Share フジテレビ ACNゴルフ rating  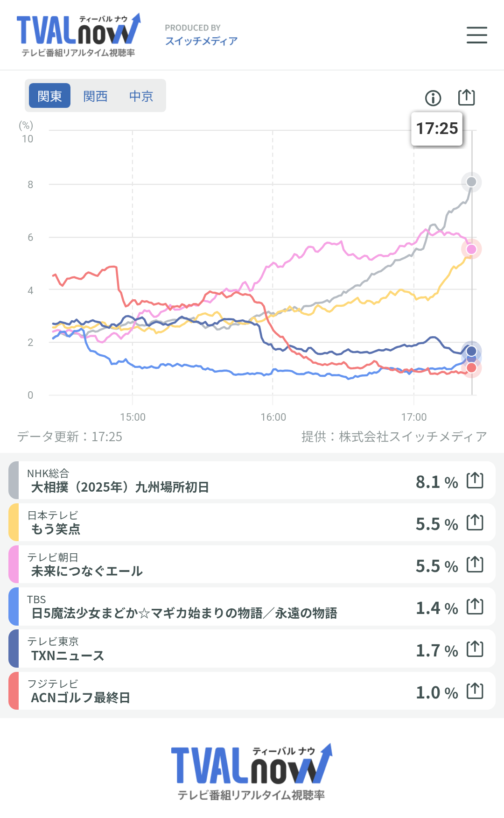pyautogui.click(x=475, y=691)
